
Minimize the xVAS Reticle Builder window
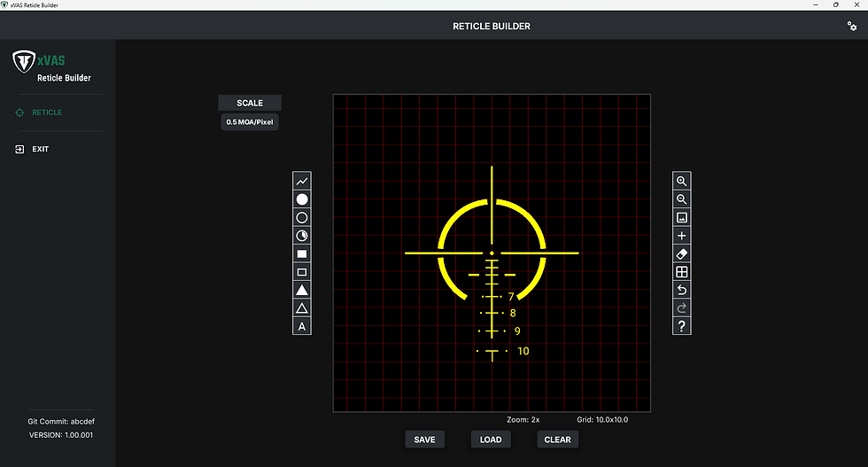816,5
